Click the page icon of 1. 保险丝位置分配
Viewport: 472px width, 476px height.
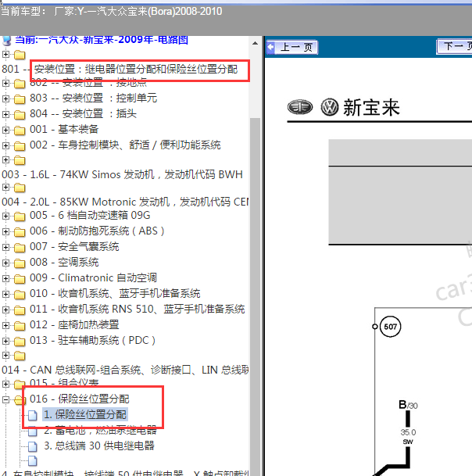(33, 415)
